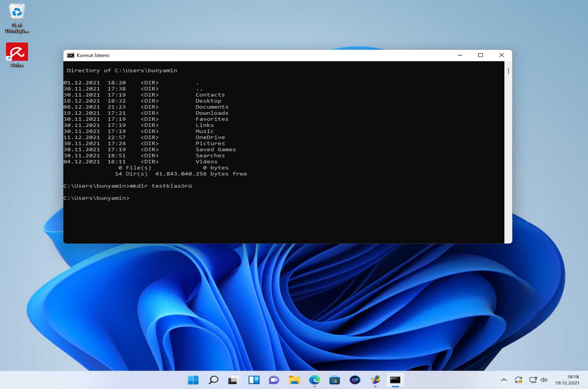Click the 'Pictures' directory entry
588x389 pixels.
[210, 143]
